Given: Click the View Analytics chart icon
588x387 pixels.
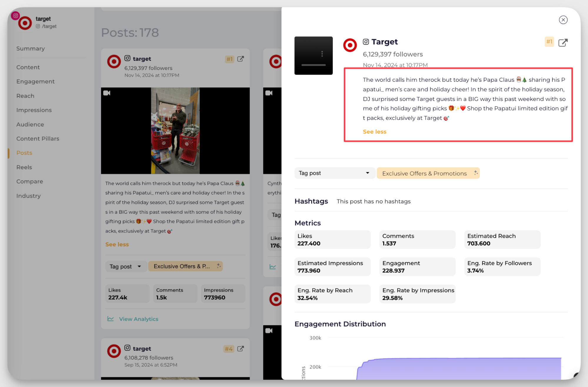Looking at the screenshot, I should [111, 319].
